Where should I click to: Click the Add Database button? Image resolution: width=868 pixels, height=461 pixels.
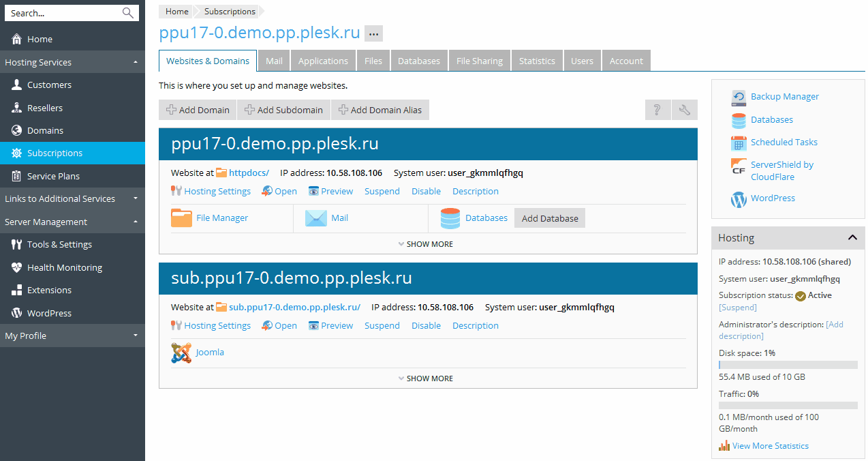(x=549, y=218)
